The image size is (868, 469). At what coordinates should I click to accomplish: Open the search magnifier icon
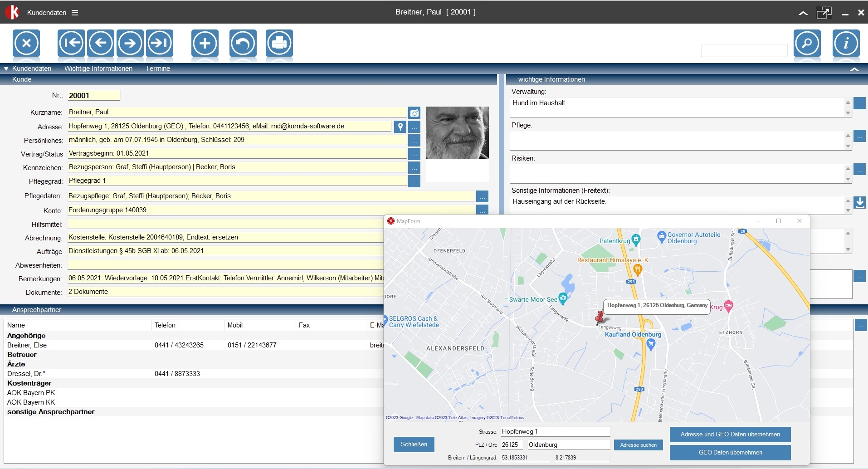point(807,43)
